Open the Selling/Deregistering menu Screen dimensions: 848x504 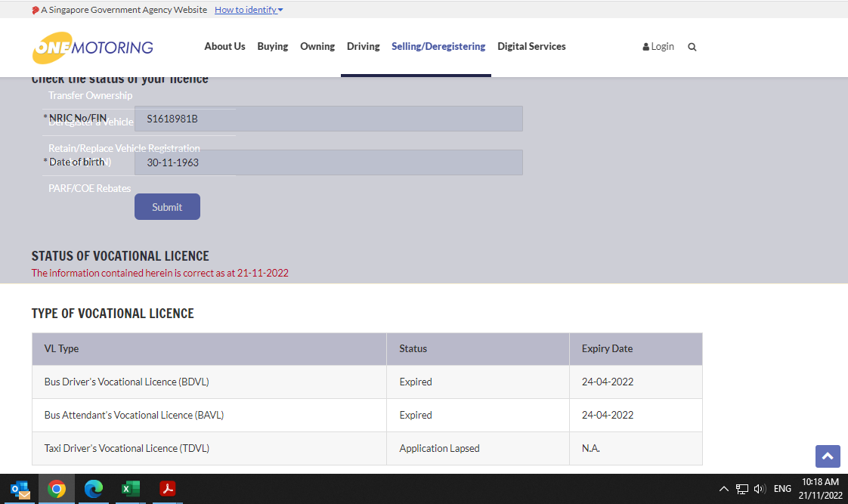pyautogui.click(x=438, y=47)
